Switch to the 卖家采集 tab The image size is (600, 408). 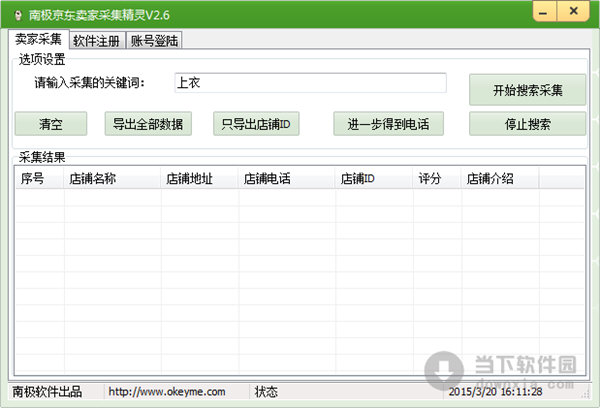(38, 39)
